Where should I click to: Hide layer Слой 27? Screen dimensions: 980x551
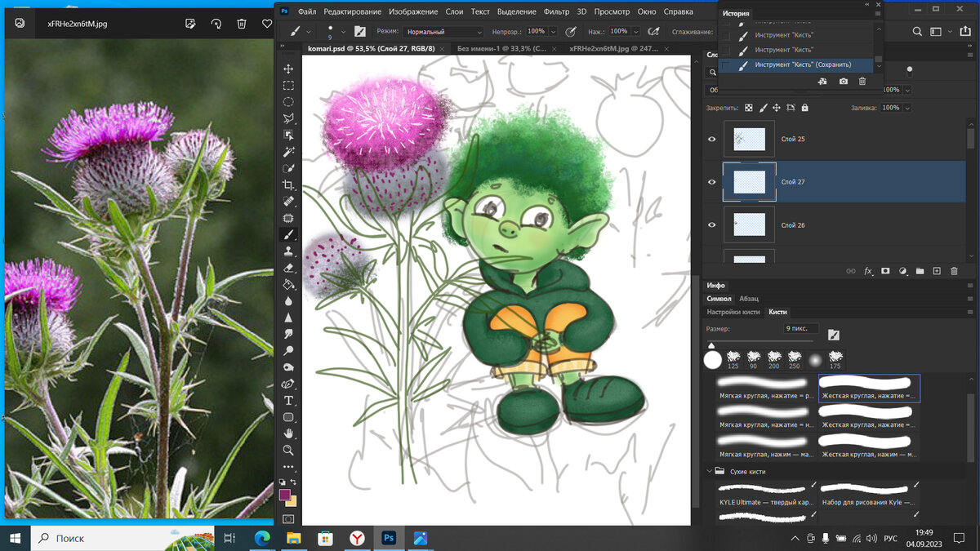[x=711, y=182]
